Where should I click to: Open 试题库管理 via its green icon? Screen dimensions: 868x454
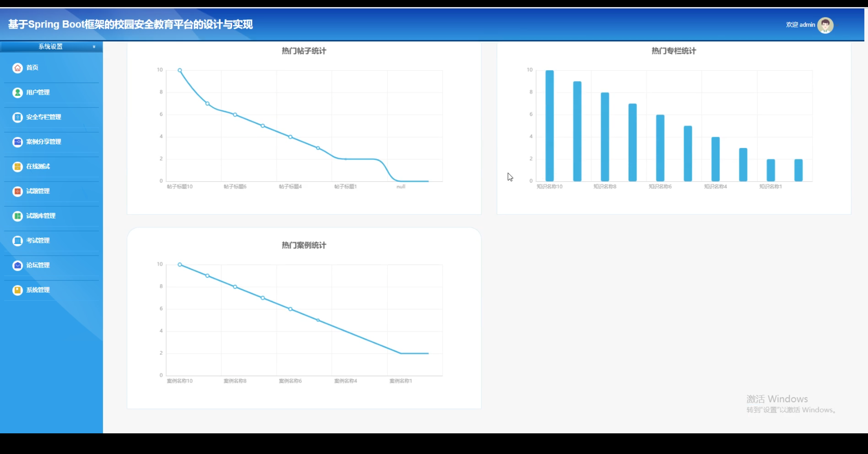pyautogui.click(x=17, y=216)
